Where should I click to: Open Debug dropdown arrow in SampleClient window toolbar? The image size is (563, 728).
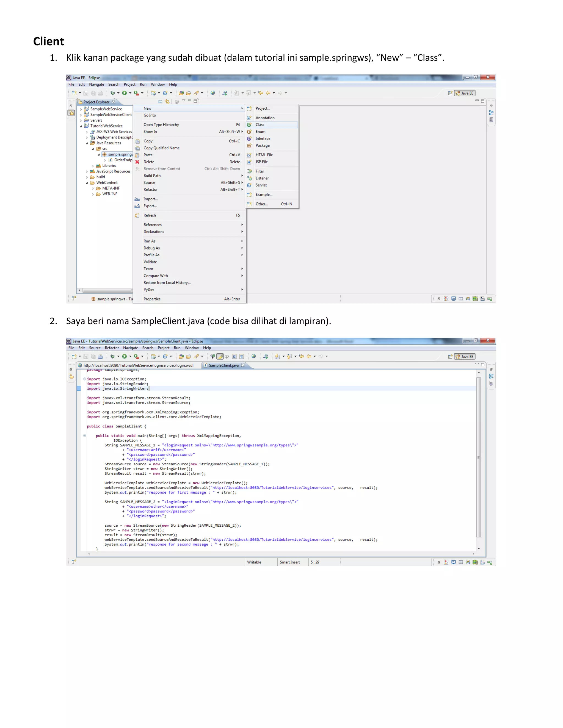(x=118, y=356)
